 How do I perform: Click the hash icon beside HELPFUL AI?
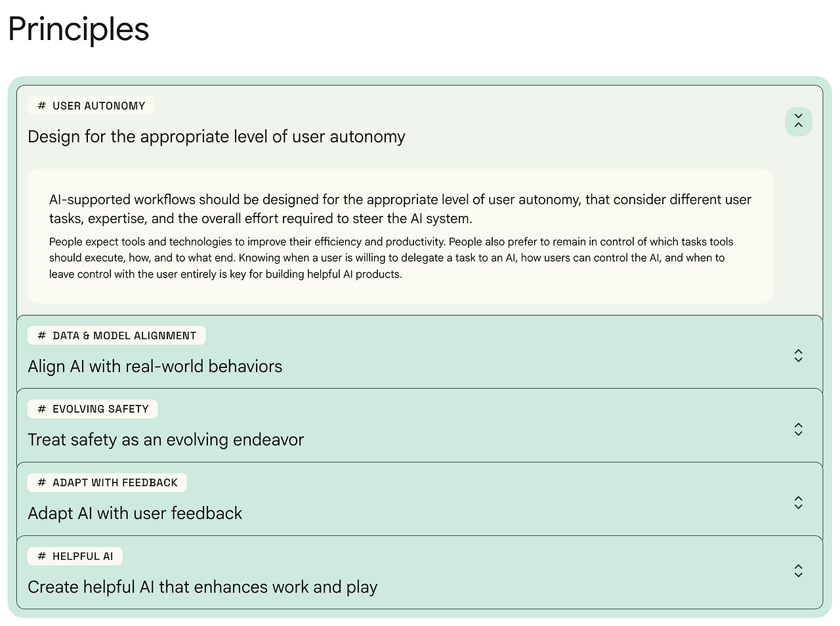[x=42, y=556]
